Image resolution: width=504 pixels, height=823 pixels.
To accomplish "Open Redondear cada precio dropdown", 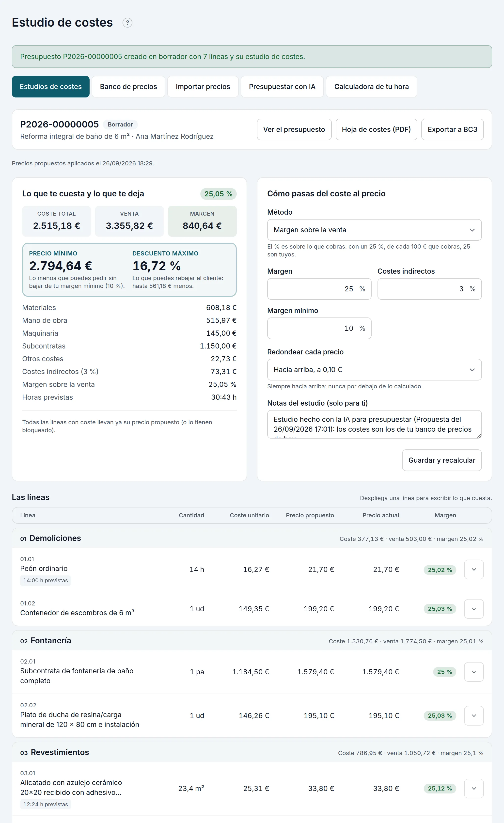I will click(x=374, y=370).
